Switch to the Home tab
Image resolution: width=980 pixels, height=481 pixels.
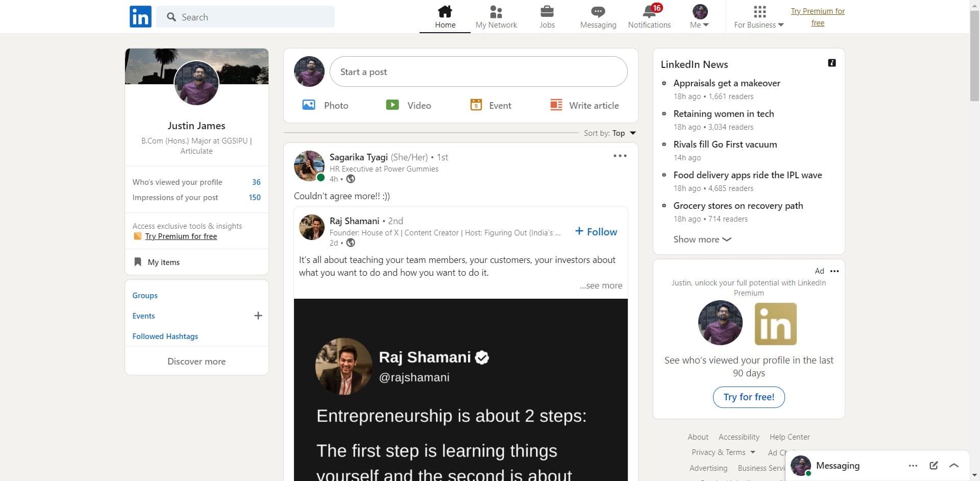pos(445,16)
